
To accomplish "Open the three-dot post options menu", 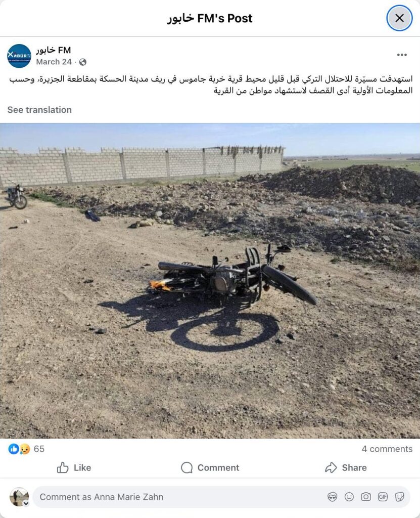I will pos(402,55).
